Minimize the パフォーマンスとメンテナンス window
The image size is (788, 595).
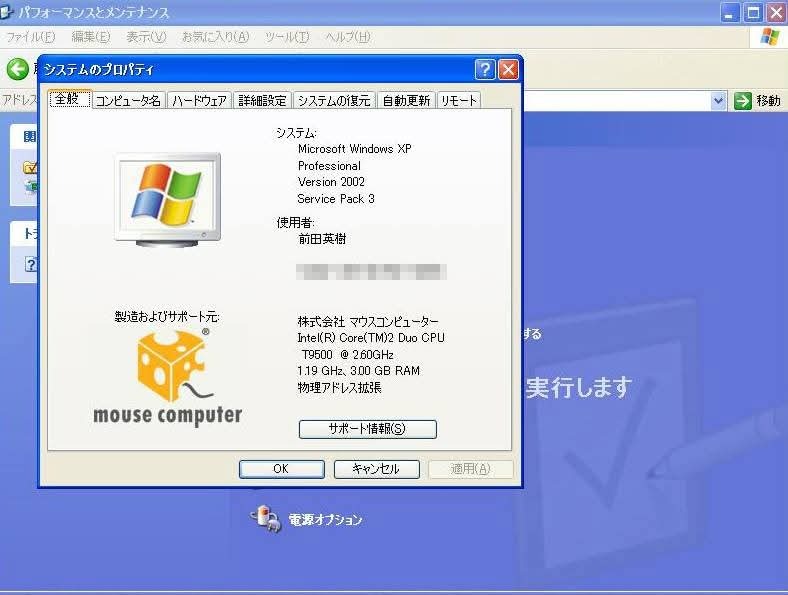pos(730,13)
